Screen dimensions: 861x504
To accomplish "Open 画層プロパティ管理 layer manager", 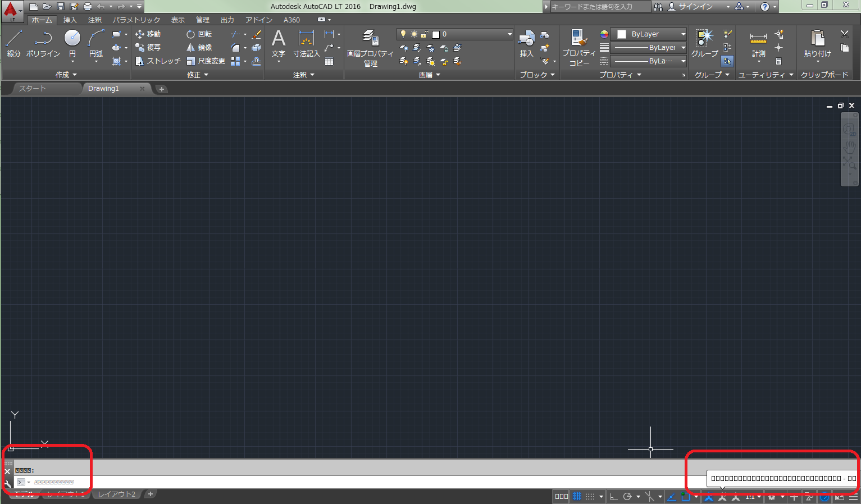I will [370, 48].
